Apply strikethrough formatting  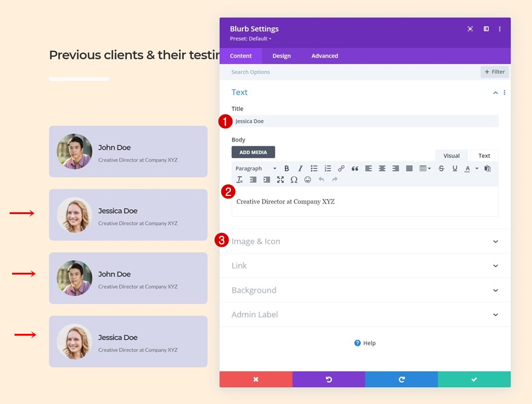(x=441, y=168)
